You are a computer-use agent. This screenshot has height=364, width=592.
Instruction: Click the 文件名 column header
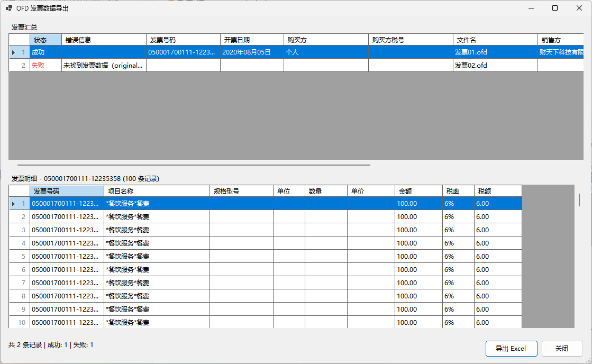click(495, 40)
